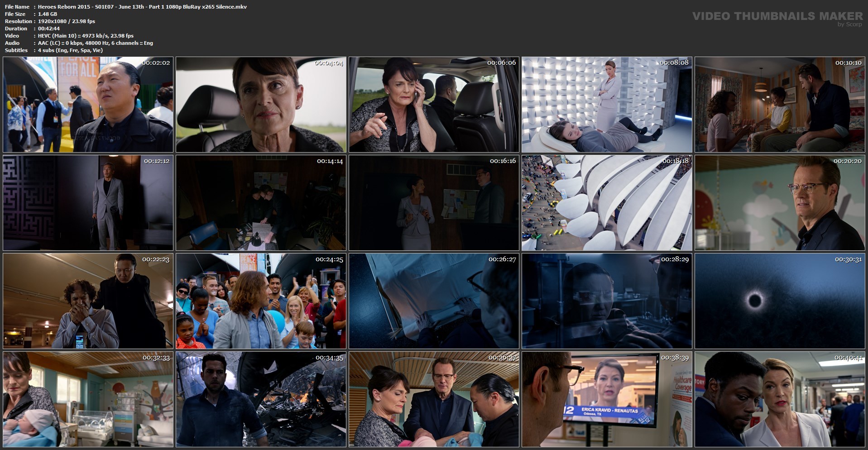Click the file size value 1.48 GB
Image resolution: width=868 pixels, height=450 pixels.
(48, 14)
